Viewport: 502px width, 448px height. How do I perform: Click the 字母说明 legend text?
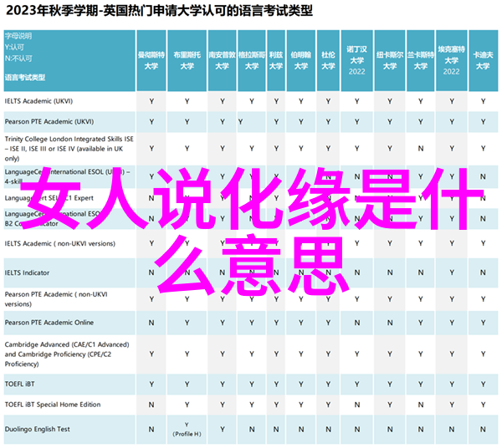coord(18,36)
